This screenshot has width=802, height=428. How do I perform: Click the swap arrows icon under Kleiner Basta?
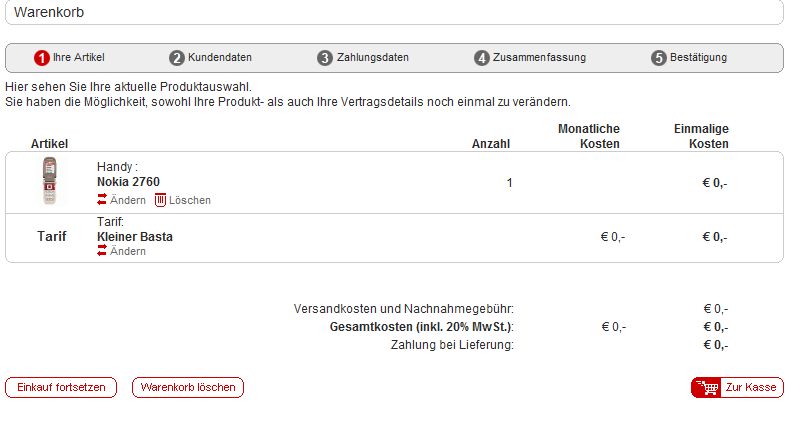[x=102, y=251]
